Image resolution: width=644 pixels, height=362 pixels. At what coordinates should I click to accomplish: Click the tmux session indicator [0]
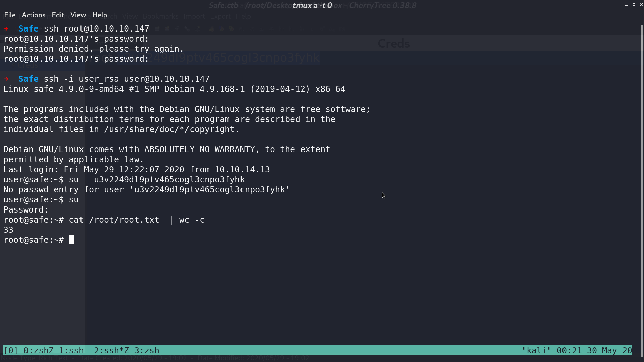pos(11,351)
